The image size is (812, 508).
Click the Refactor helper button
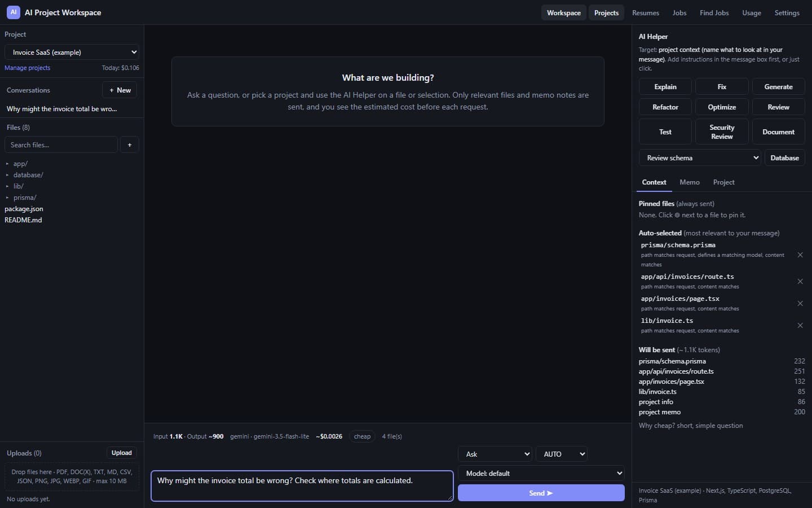665,107
